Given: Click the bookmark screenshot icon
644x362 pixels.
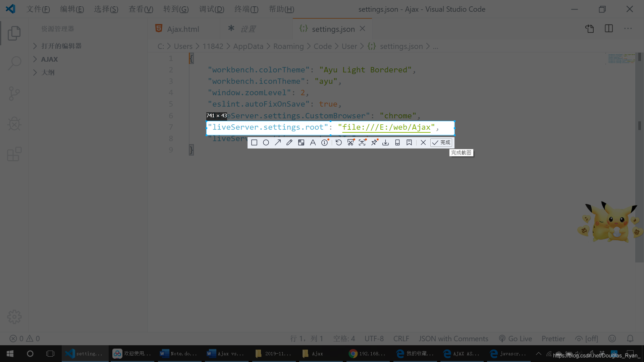Looking at the screenshot, I should [x=409, y=142].
